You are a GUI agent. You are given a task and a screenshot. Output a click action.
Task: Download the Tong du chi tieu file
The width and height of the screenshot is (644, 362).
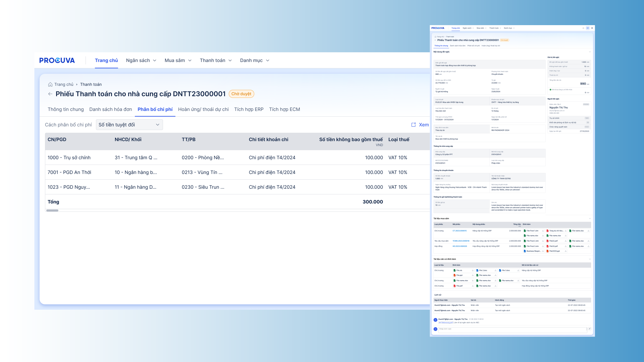pos(566,231)
